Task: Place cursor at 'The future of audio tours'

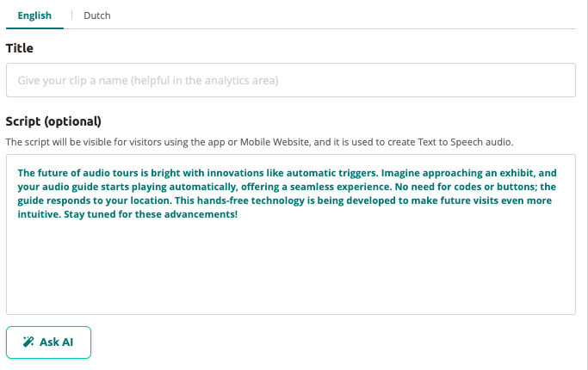Action: tap(78, 173)
